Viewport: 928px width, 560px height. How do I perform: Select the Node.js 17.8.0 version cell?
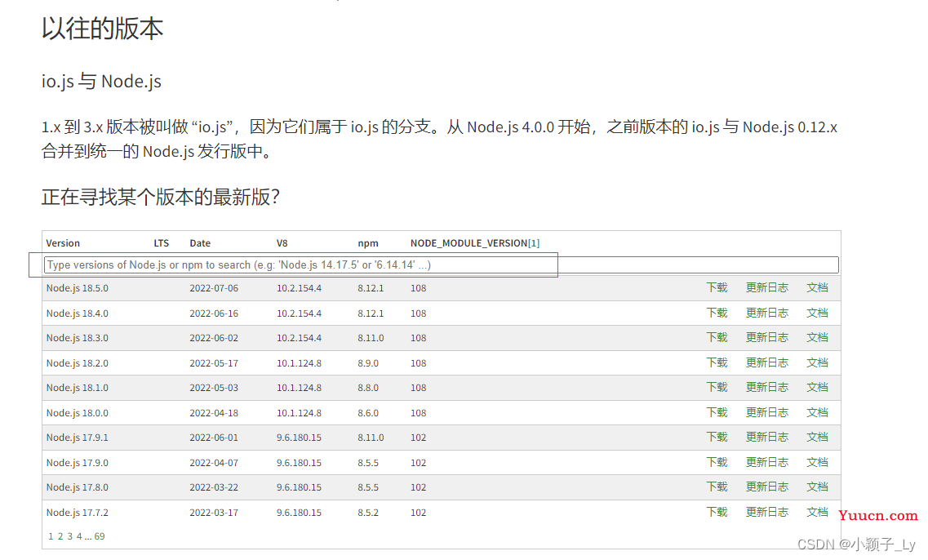point(78,487)
